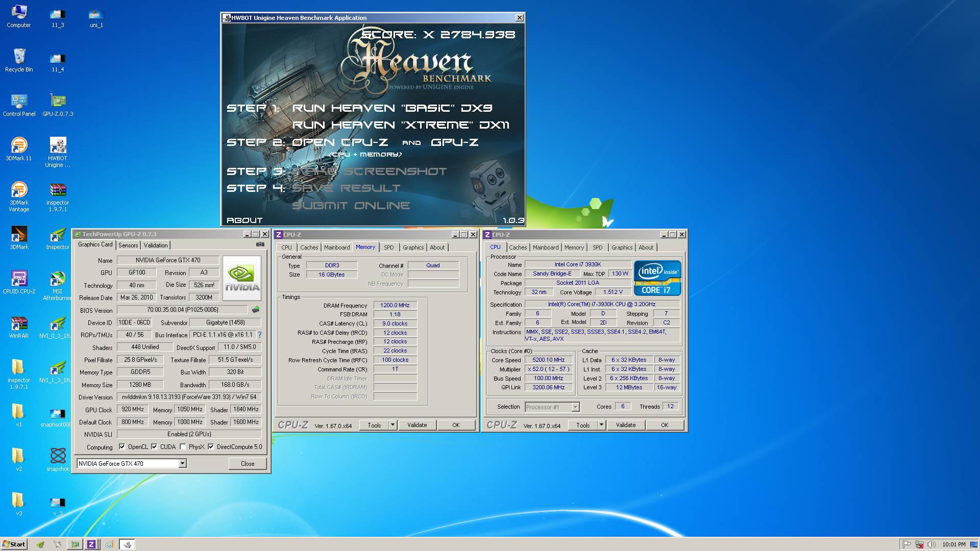Open Caches tab in the Memory CPU-Z window

coord(309,247)
